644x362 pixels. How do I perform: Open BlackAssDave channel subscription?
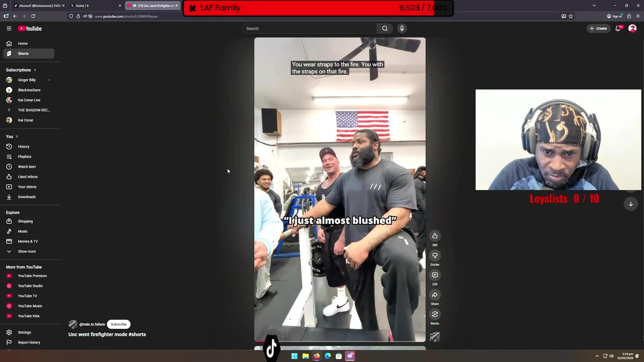pos(28,90)
